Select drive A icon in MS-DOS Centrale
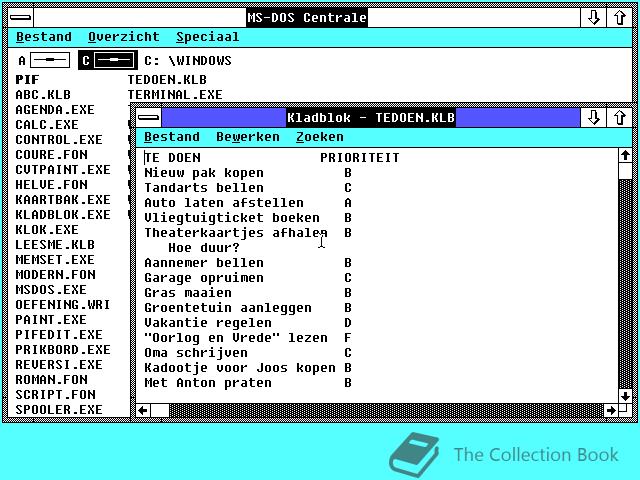This screenshot has height=480, width=640. pyautogui.click(x=44, y=61)
